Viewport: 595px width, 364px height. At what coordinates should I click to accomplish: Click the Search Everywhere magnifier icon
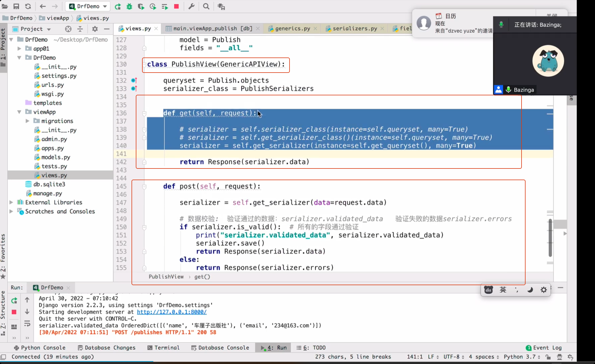click(206, 6)
